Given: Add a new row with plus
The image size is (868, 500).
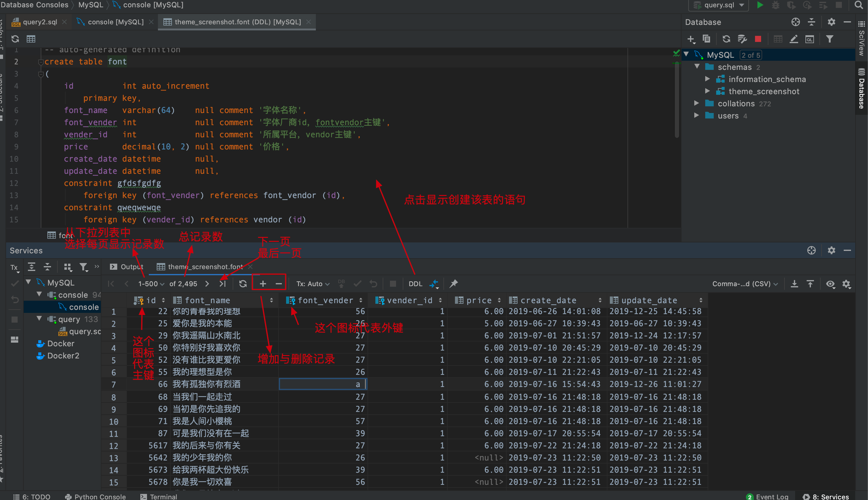Looking at the screenshot, I should point(263,284).
